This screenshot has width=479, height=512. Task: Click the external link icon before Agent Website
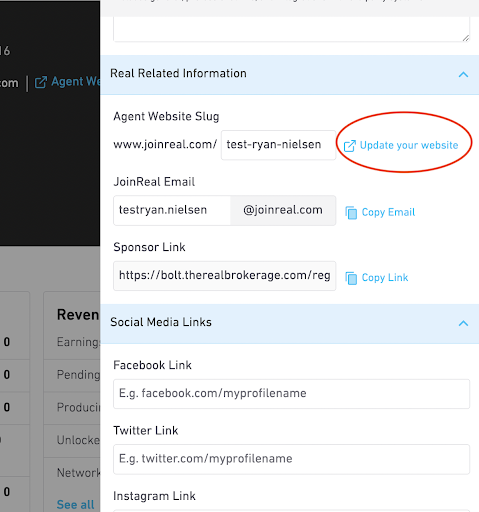[x=41, y=82]
